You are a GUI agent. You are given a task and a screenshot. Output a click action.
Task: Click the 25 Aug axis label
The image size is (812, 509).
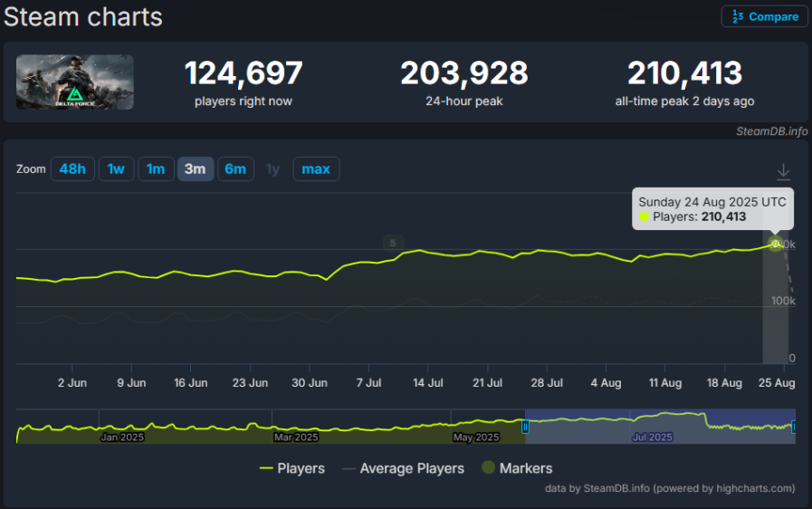click(x=777, y=383)
